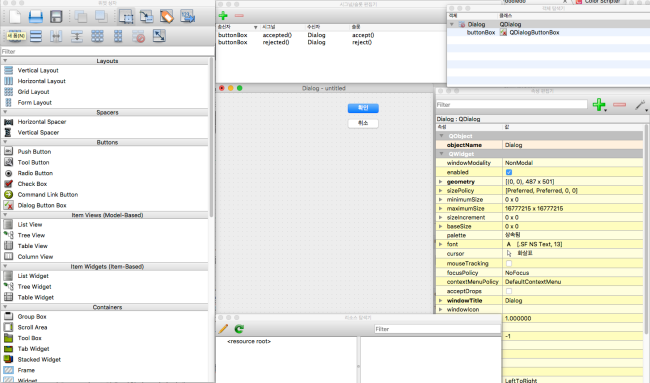Adjust size toolbar icon

159,36
